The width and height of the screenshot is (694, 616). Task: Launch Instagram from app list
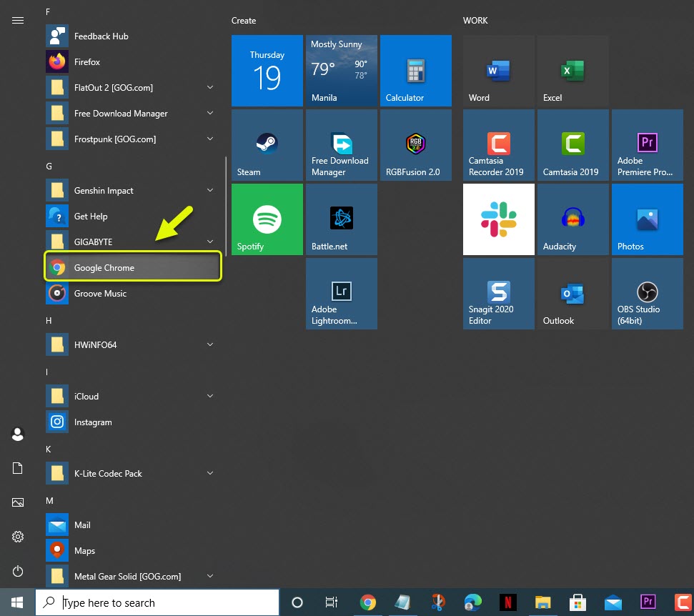pos(133,422)
